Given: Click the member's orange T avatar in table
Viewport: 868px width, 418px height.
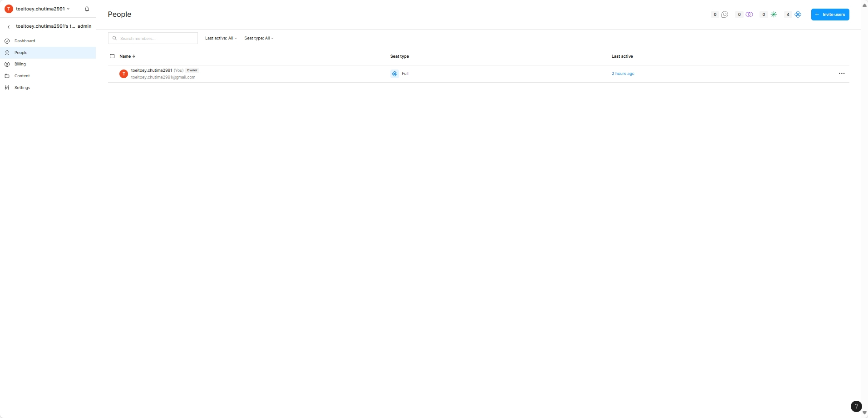Looking at the screenshot, I should tap(123, 74).
